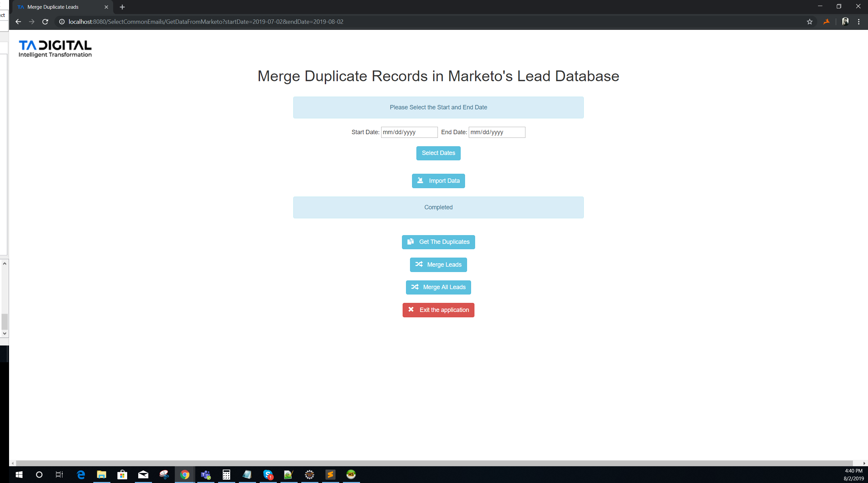The width and height of the screenshot is (868, 483).
Task: Open the Windows Start menu
Action: 19,474
